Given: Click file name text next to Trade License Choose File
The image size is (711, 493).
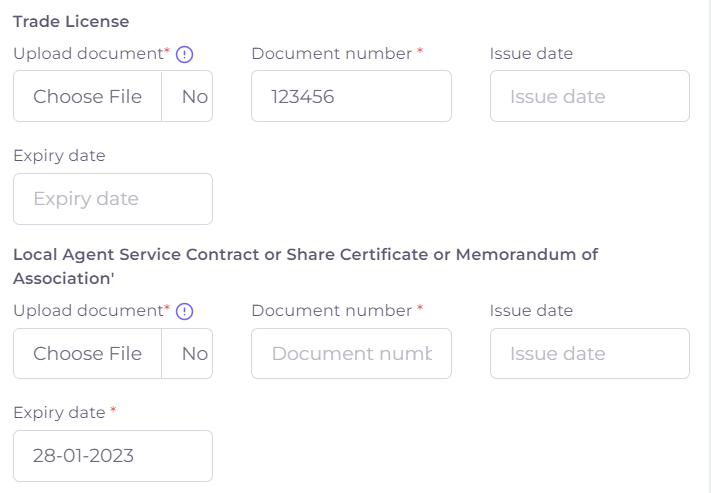Looking at the screenshot, I should (x=194, y=97).
